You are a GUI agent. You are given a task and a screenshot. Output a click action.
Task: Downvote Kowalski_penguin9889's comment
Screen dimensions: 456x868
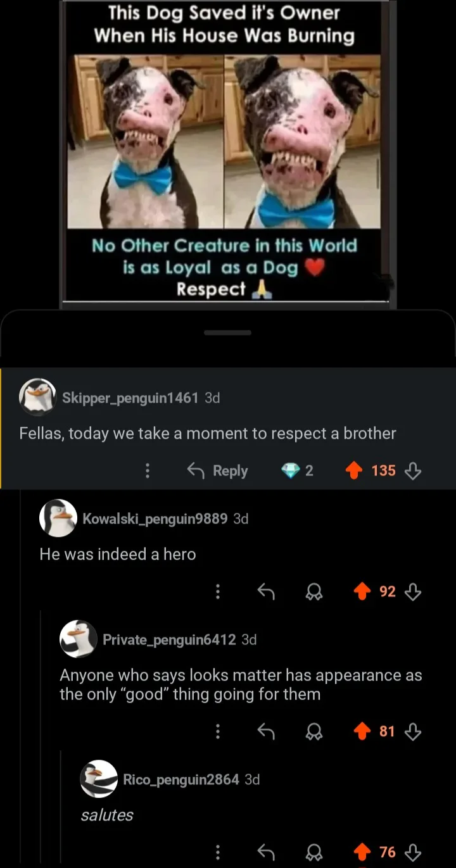point(413,591)
